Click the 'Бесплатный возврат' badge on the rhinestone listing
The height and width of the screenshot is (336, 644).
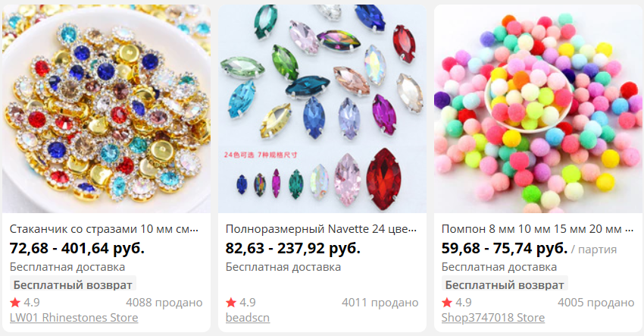pyautogui.click(x=73, y=284)
